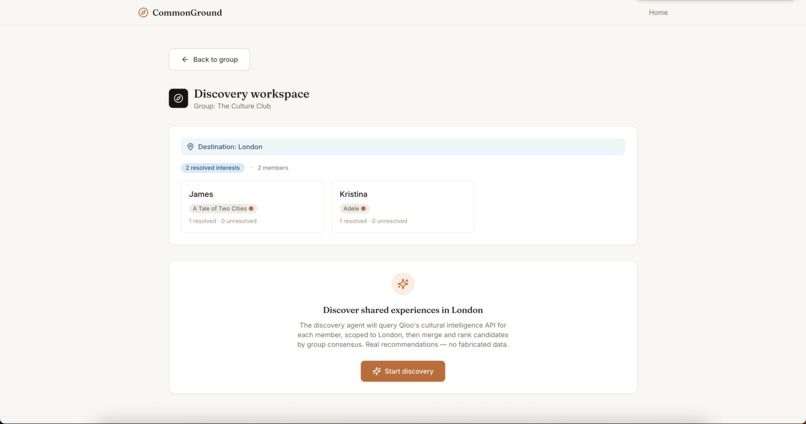Click the sparkle icon inside Start discovery
This screenshot has height=424, width=806.
[x=377, y=371]
